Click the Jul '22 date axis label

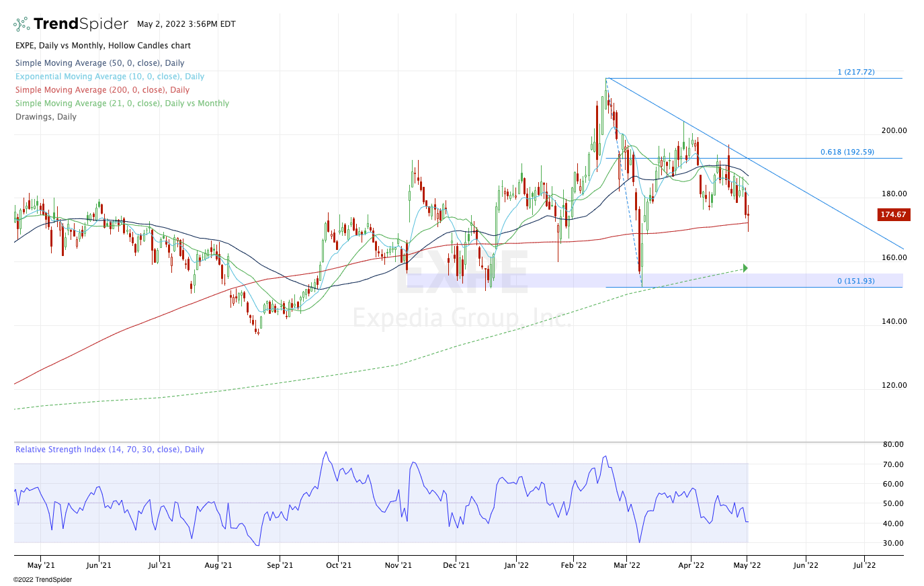coord(864,565)
